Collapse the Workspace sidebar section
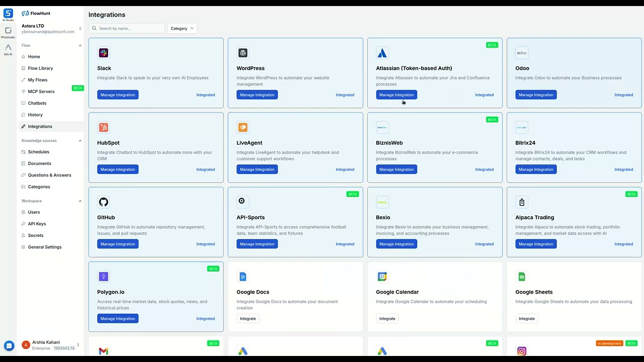Image resolution: width=644 pixels, height=362 pixels. coord(80,201)
